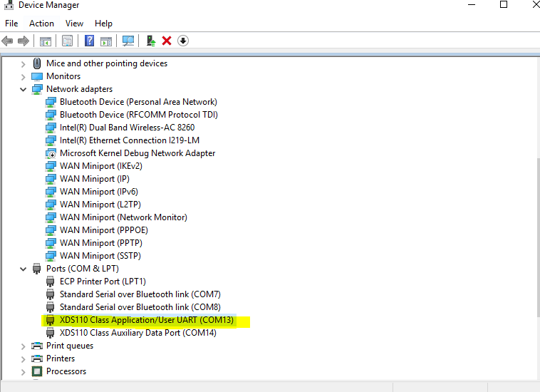The height and width of the screenshot is (392, 540).
Task: Click port icon of XDS110 Auxiliary Data Port
Action: (51, 333)
